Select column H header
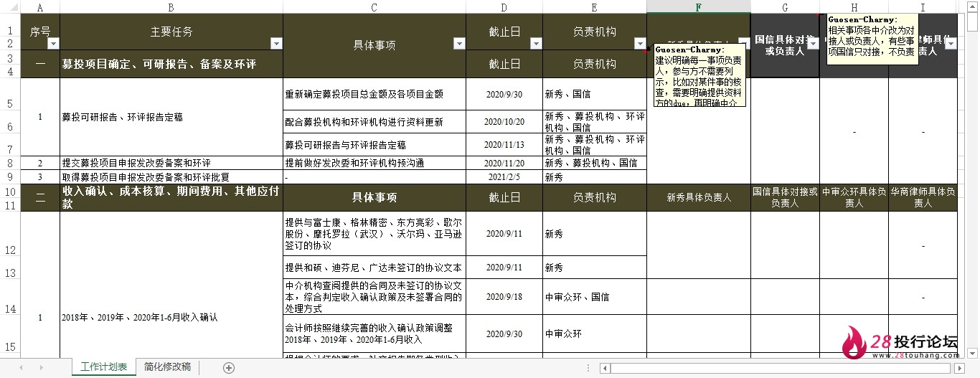 854,7
